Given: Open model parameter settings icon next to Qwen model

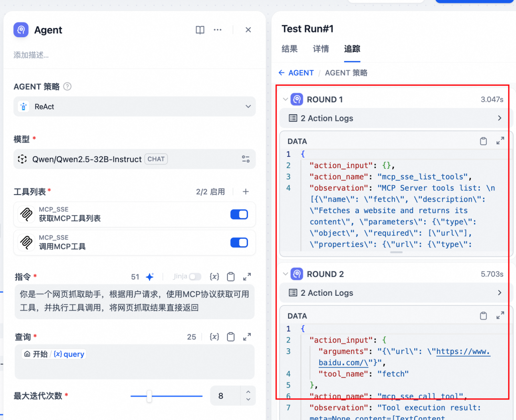Looking at the screenshot, I should click(246, 159).
